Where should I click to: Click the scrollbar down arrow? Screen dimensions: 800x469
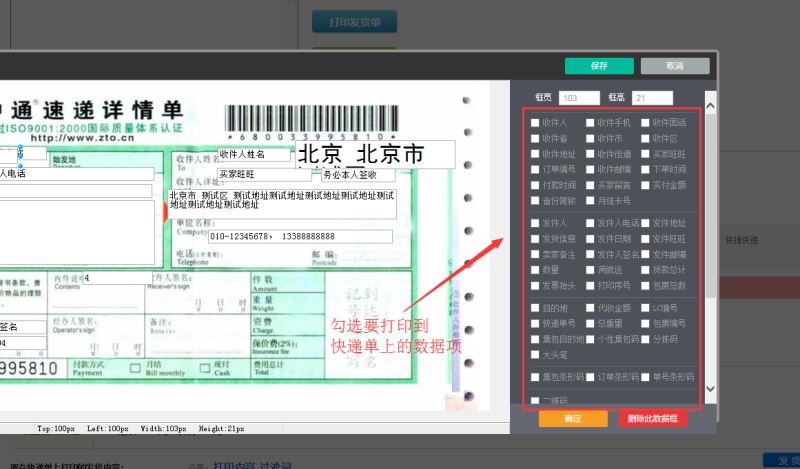(x=710, y=388)
